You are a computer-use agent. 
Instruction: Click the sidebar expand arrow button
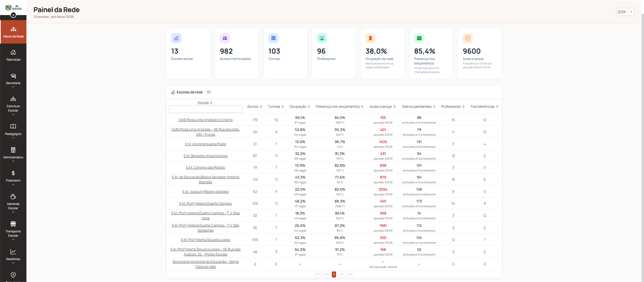point(13,15)
